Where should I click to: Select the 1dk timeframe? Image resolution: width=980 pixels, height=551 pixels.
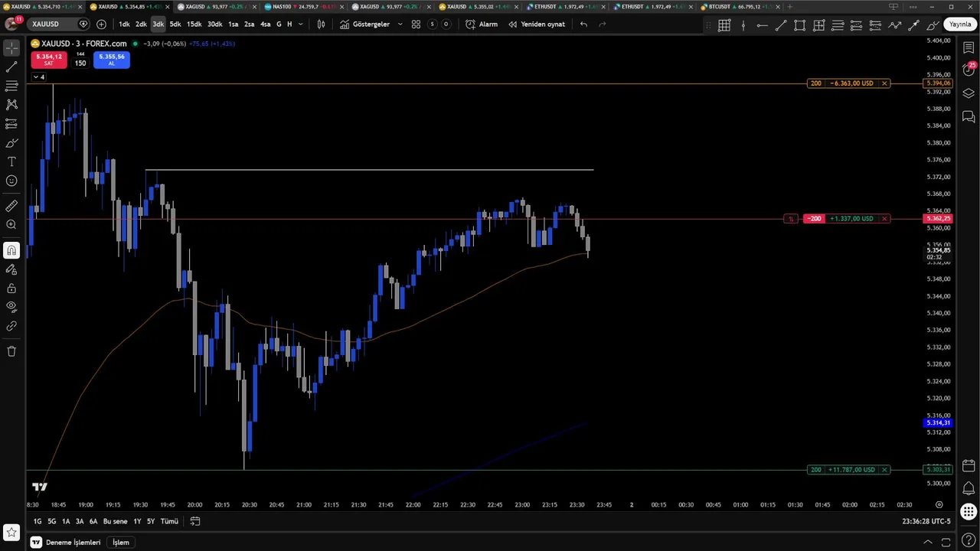(124, 24)
